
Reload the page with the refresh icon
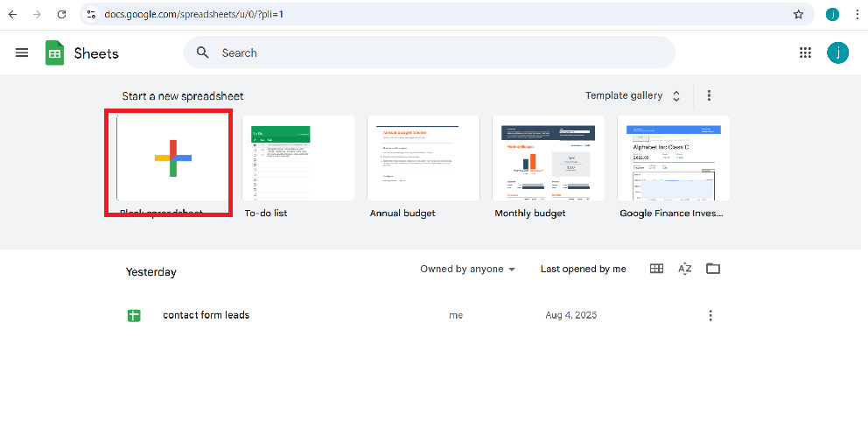(62, 14)
